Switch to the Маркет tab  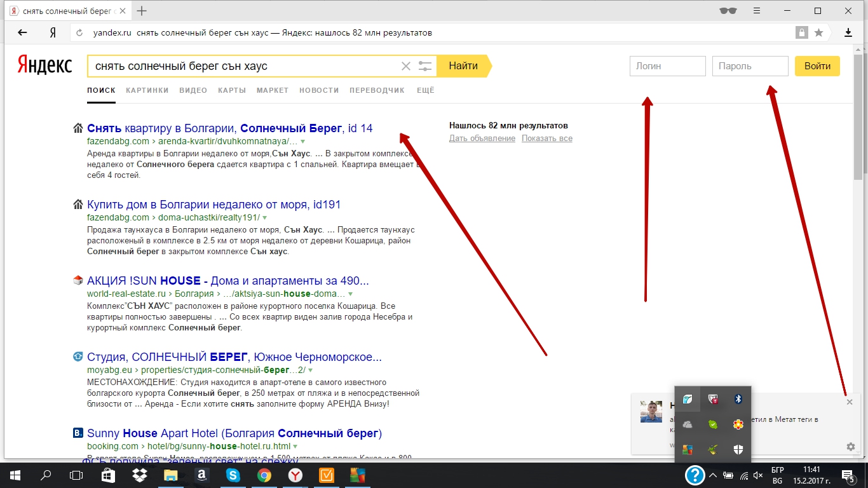[x=273, y=90]
